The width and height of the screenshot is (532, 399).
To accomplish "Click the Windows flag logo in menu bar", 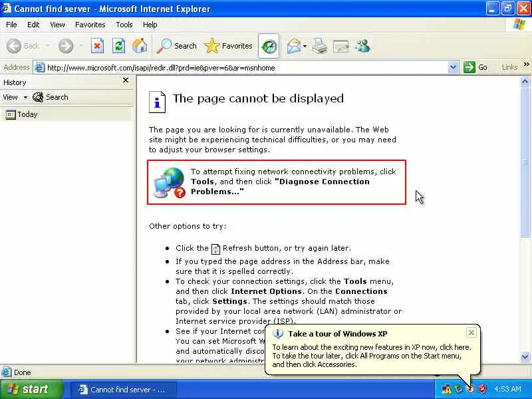I will [519, 25].
